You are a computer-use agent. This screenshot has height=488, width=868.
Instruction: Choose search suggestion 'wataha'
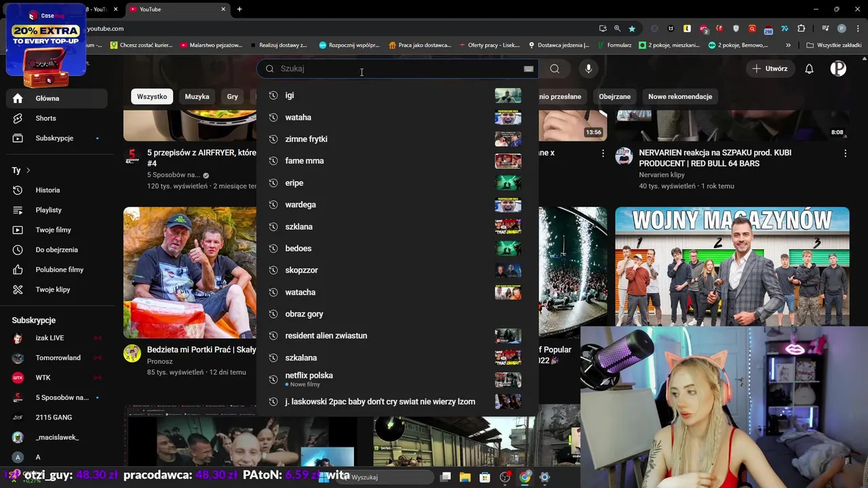pyautogui.click(x=397, y=117)
